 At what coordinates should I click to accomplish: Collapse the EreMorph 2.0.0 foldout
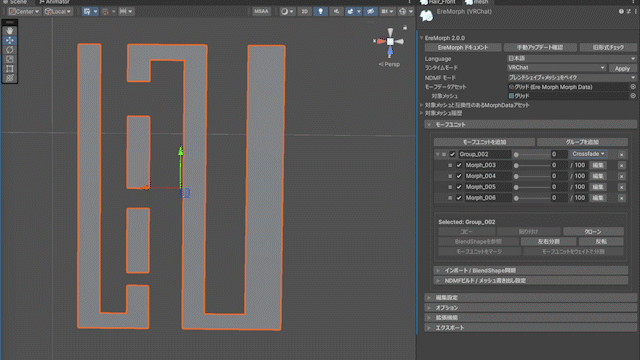(422, 38)
